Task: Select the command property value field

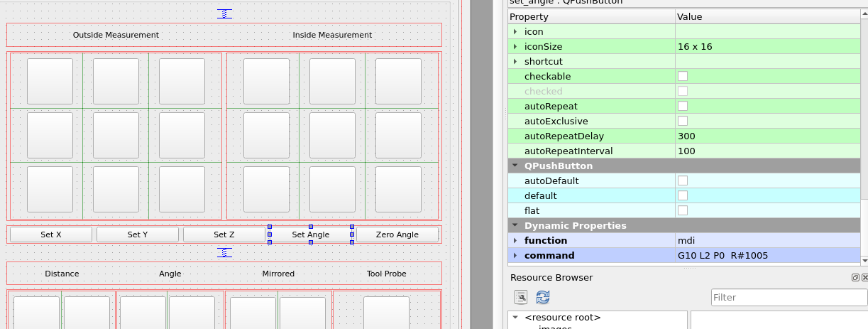Action: coord(770,256)
